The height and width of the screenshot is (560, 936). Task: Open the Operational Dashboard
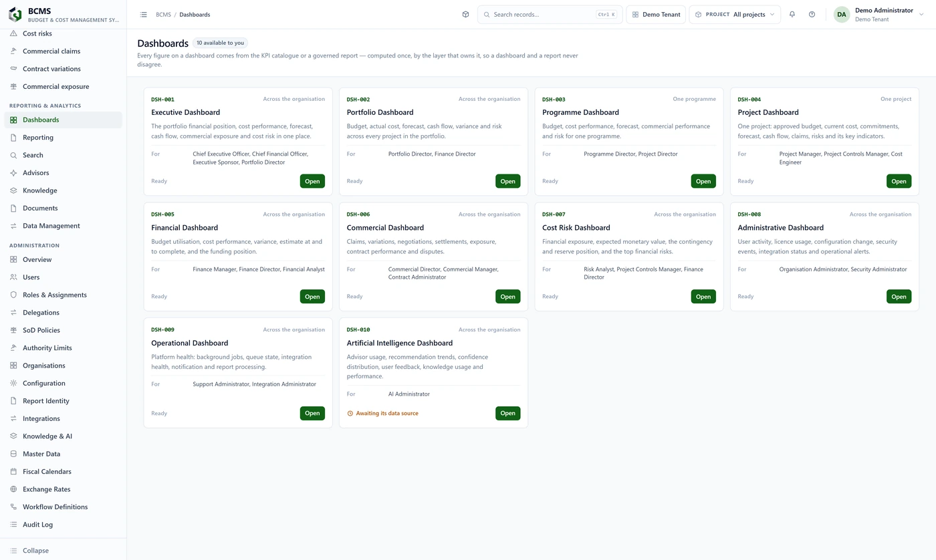312,413
